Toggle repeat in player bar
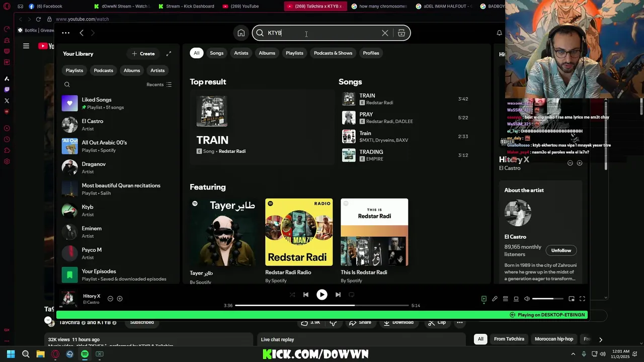 pos(352,295)
